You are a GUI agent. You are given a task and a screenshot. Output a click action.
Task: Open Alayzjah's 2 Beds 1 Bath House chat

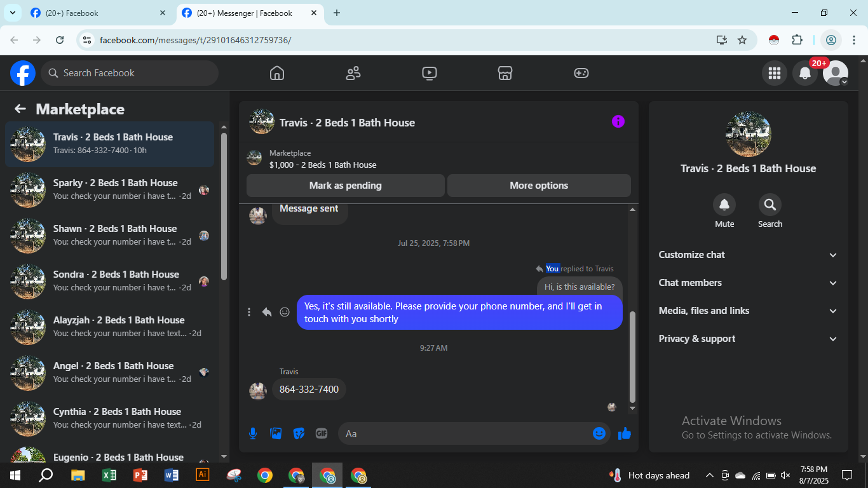click(x=110, y=327)
